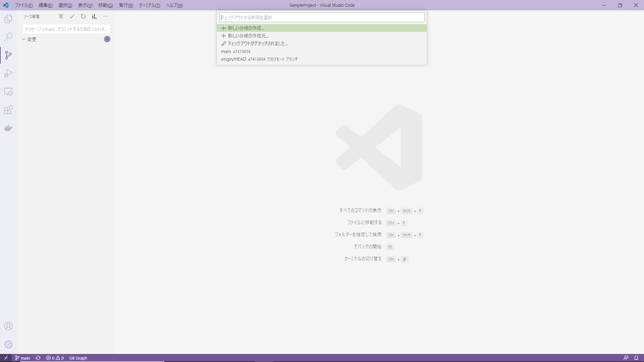Open the Run and Debug view
Image resolution: width=644 pixels, height=362 pixels.
click(x=8, y=73)
